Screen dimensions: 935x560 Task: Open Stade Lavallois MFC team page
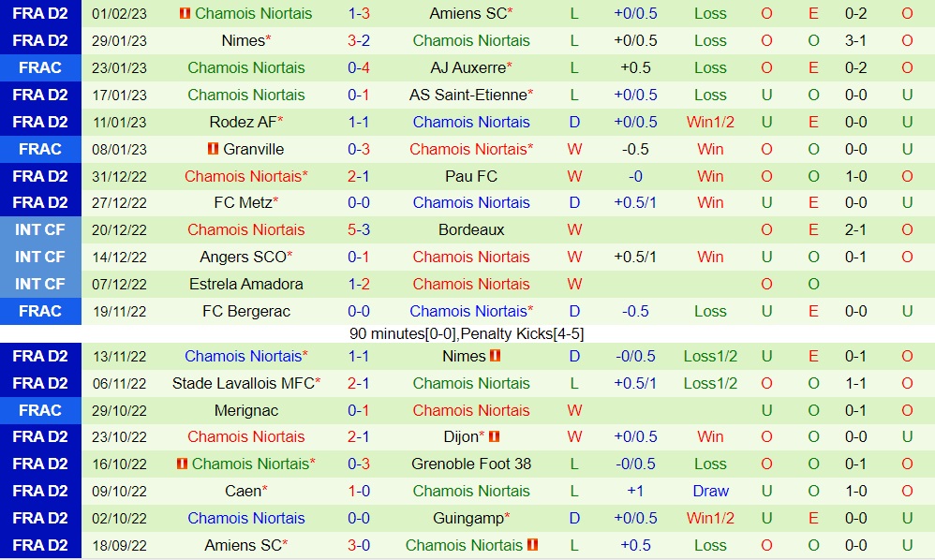pyautogui.click(x=243, y=383)
